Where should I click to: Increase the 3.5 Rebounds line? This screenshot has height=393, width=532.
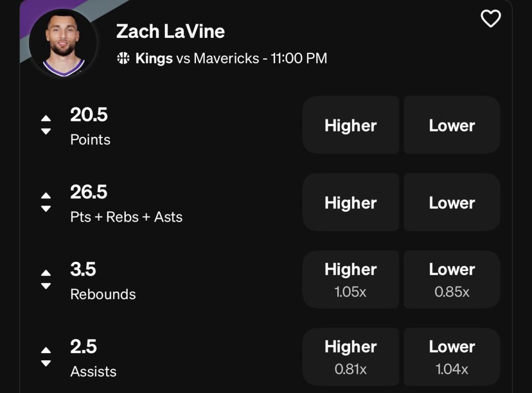coord(46,273)
